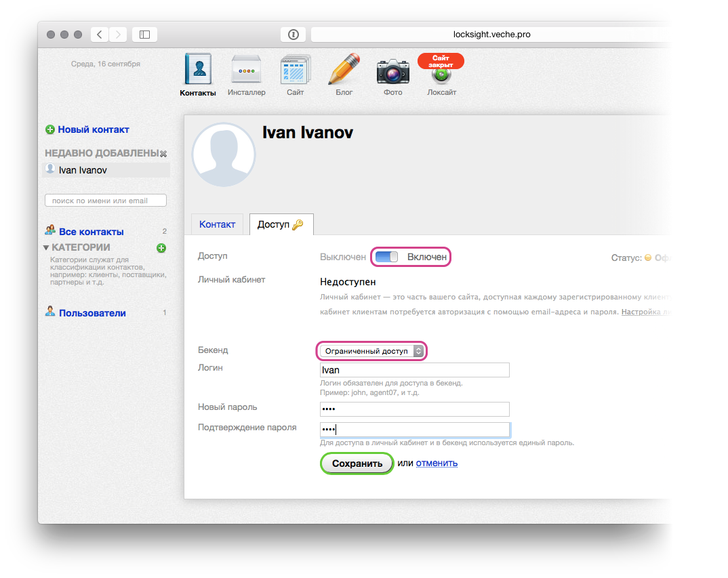Open the Блог pencil icon

[344, 68]
